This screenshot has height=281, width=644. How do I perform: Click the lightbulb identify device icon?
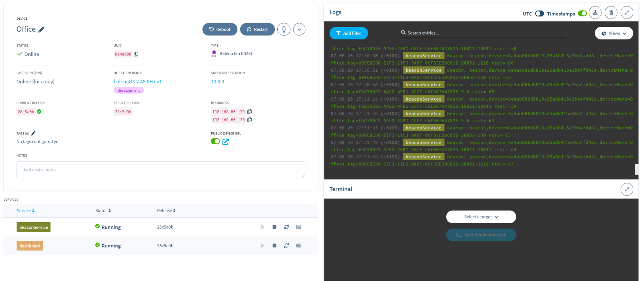[284, 29]
